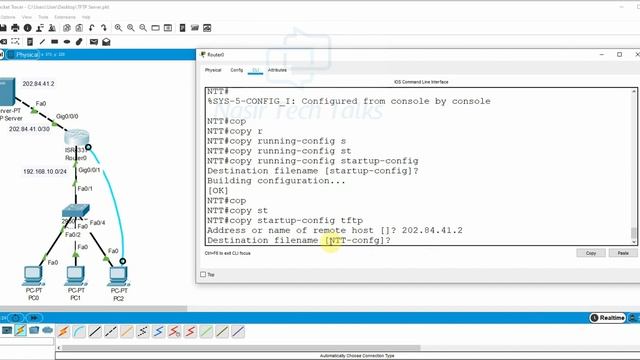Select the Place Note tool
Image resolution: width=640 pixels, height=360 pixels.
pos(30,42)
